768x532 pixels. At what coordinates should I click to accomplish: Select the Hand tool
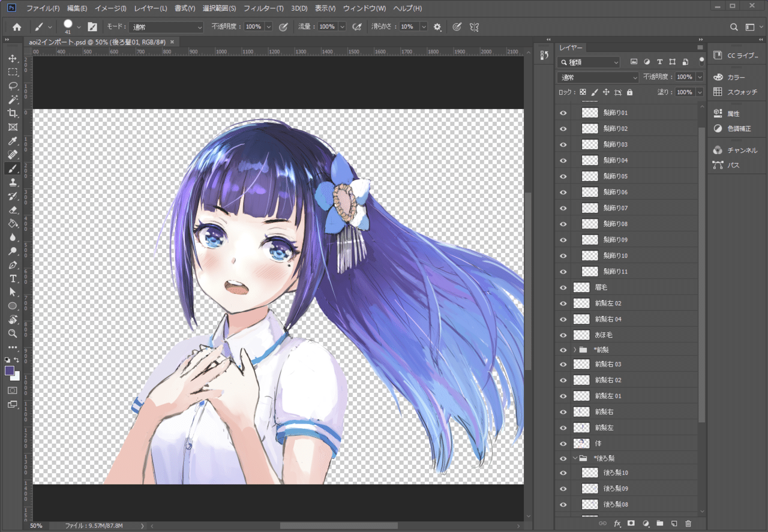13,320
